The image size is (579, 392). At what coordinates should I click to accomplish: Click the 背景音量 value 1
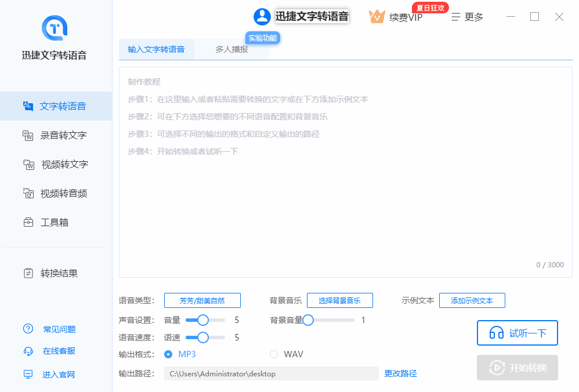[363, 320]
